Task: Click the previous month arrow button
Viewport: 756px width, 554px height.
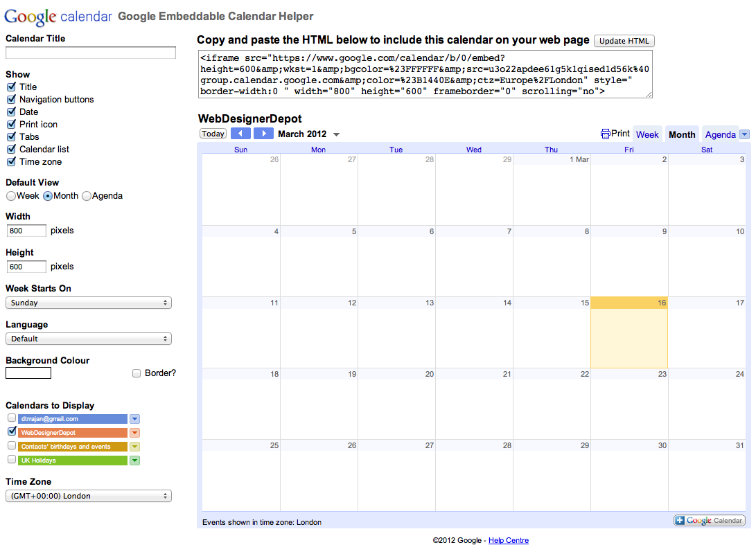Action: 240,134
